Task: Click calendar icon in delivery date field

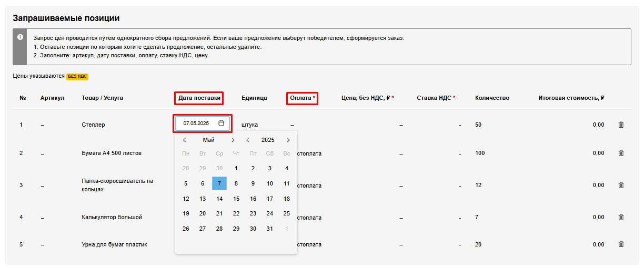Action: click(x=221, y=123)
